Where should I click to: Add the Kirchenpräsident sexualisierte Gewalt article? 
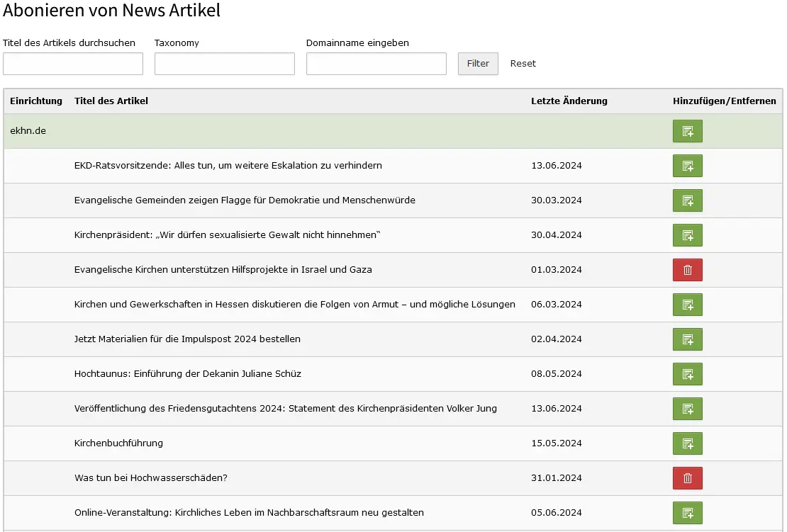click(x=687, y=234)
